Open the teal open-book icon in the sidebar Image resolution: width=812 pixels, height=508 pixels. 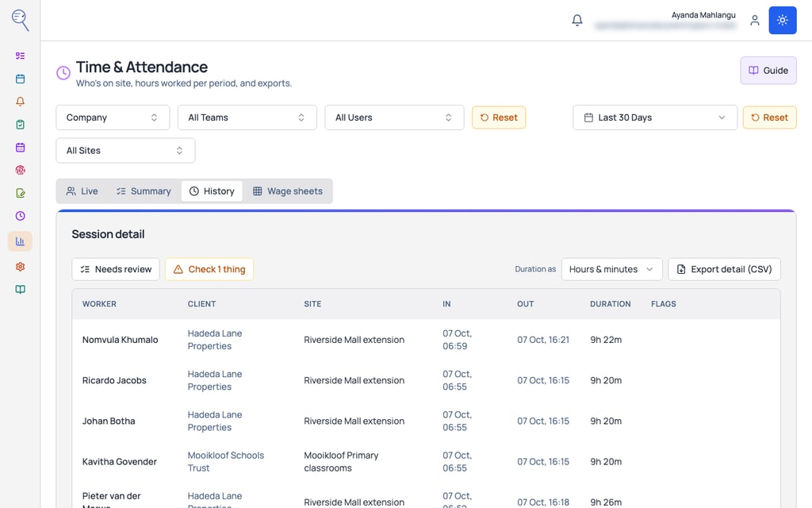click(x=20, y=289)
